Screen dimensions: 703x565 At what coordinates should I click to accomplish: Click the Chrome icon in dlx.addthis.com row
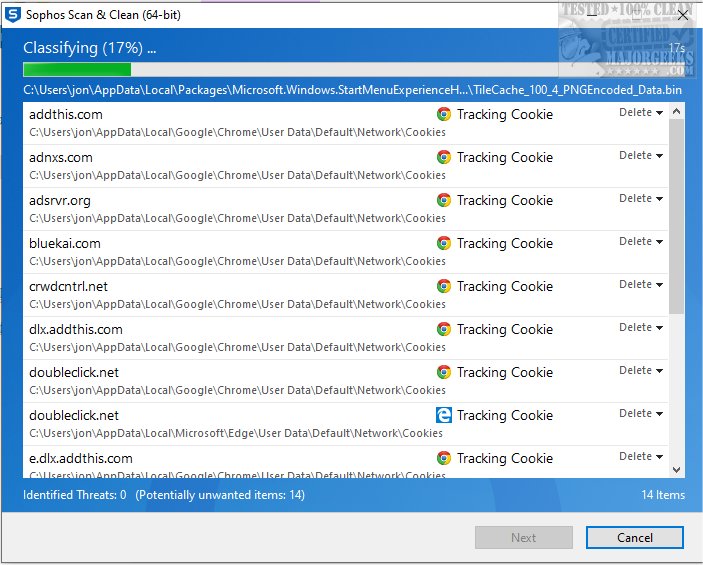[x=443, y=330]
